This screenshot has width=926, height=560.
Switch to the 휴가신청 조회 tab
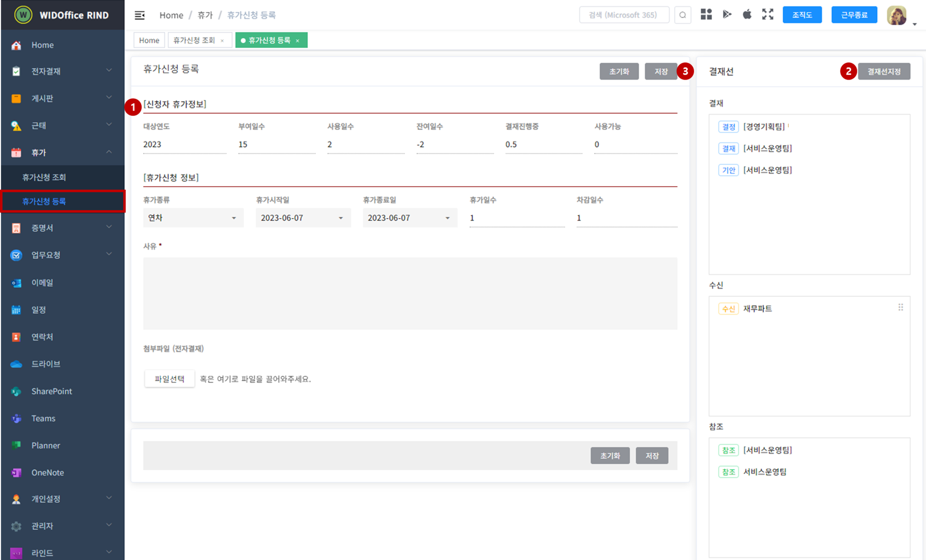click(194, 40)
